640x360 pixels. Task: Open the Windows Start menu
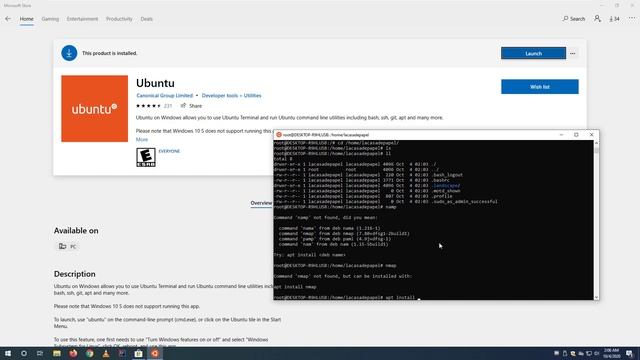click(8, 353)
